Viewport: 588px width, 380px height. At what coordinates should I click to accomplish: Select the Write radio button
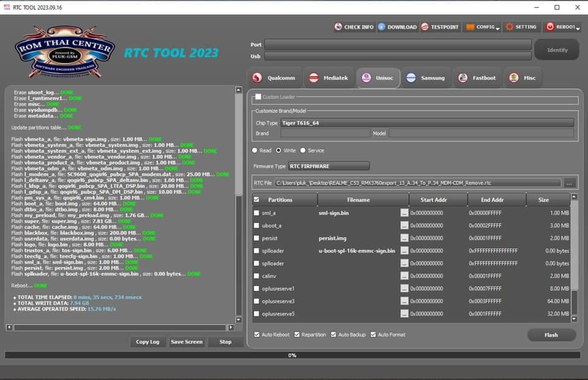(279, 150)
